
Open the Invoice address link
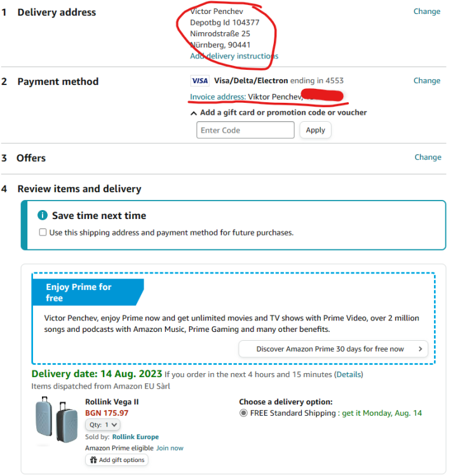[x=218, y=96]
